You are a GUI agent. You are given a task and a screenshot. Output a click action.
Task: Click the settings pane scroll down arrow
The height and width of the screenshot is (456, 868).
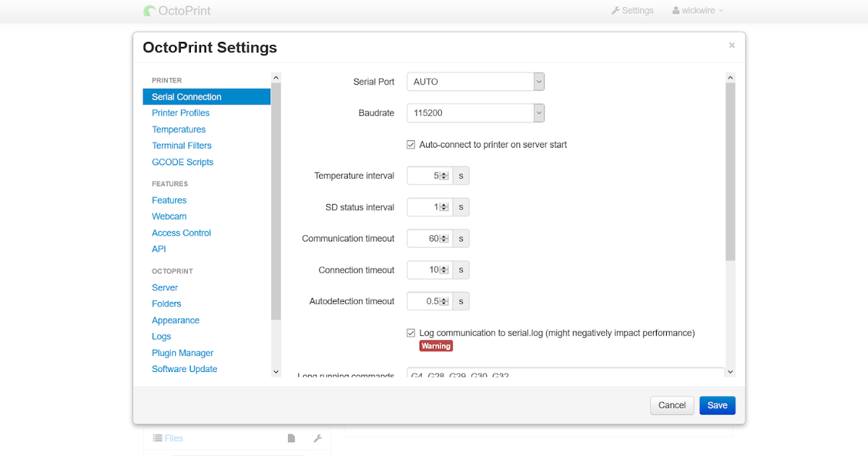pos(730,371)
